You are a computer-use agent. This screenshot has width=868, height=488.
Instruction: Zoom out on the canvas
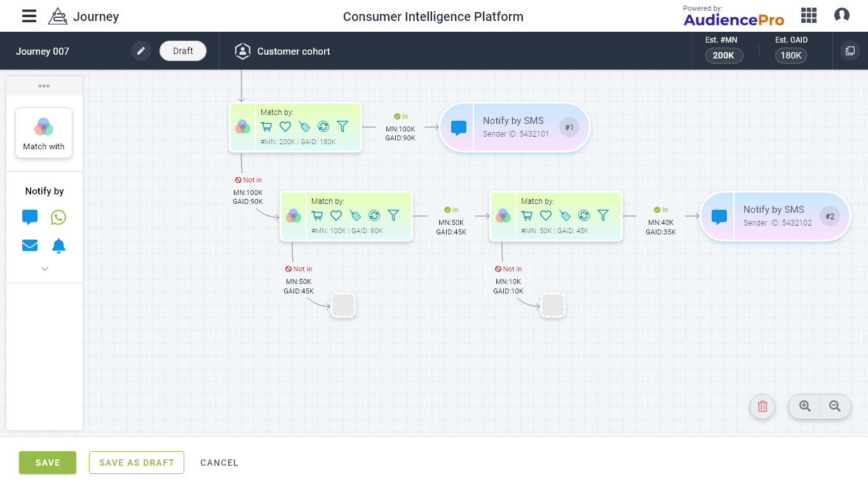click(835, 407)
